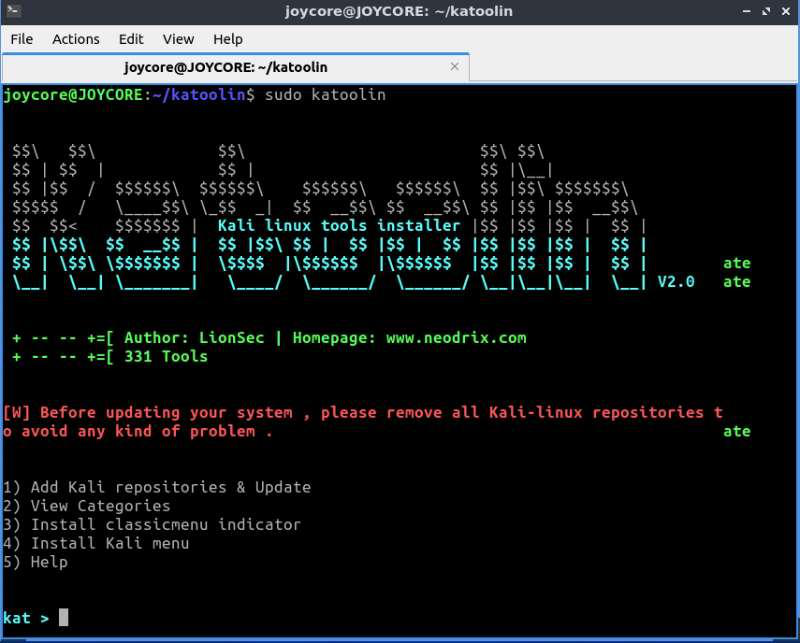Click the joycore@JOYCORE prompt text
The width and height of the screenshot is (800, 643).
point(73,95)
